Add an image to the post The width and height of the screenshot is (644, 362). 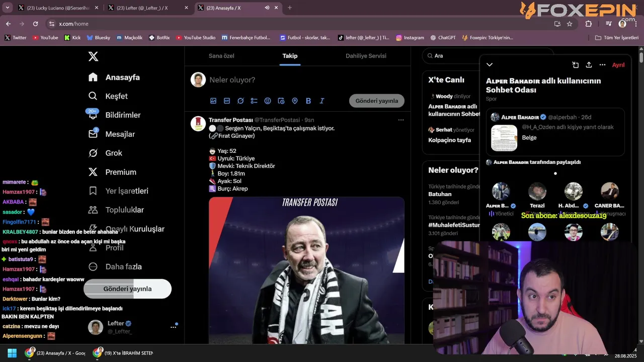click(213, 101)
